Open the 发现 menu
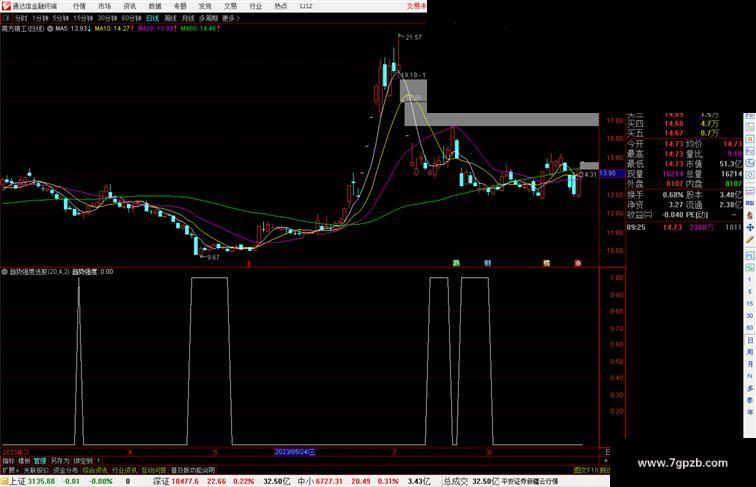 point(205,6)
